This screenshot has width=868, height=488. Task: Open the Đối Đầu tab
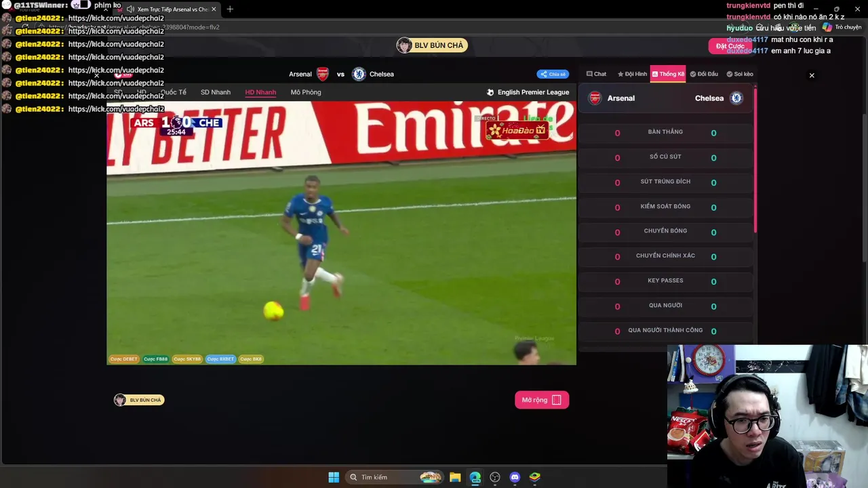[704, 74]
